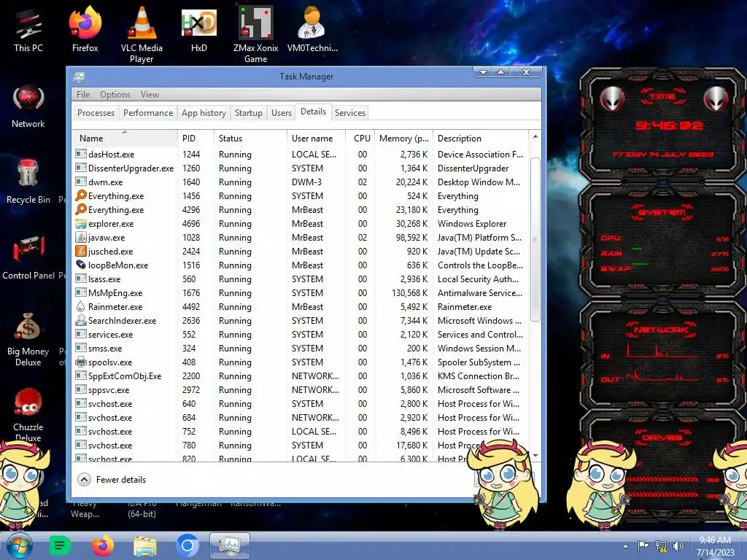Sort by the Name column header
Viewport: 747px width, 560px height.
pyautogui.click(x=125, y=138)
